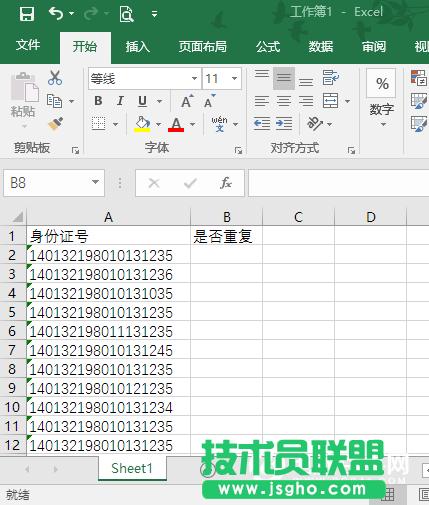Toggle Italic formatting
The width and height of the screenshot is (429, 505).
click(x=120, y=101)
